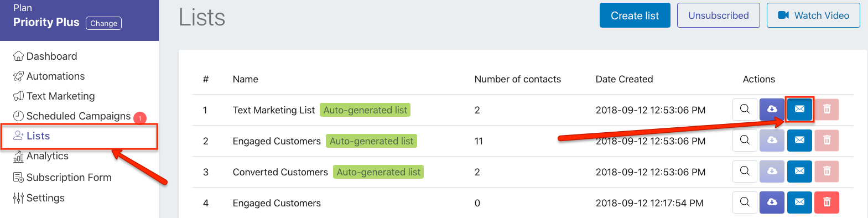Click the Text Marketing List name

(x=274, y=110)
